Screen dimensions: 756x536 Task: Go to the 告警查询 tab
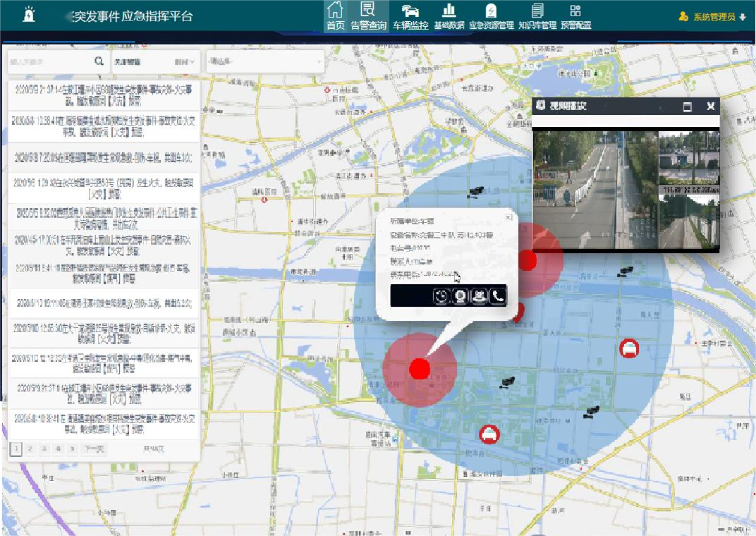(x=368, y=17)
